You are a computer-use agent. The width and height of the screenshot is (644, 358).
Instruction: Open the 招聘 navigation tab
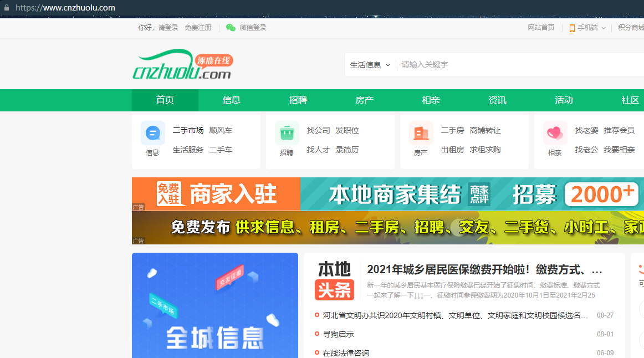298,100
